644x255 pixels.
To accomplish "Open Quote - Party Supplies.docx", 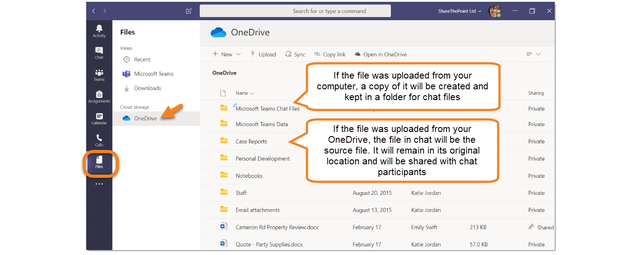I will click(269, 244).
